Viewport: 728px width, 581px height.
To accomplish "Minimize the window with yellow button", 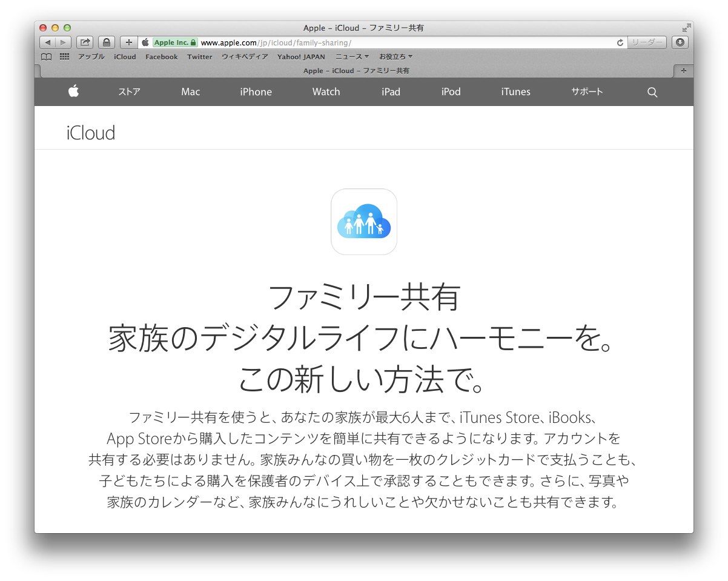I will (x=55, y=28).
